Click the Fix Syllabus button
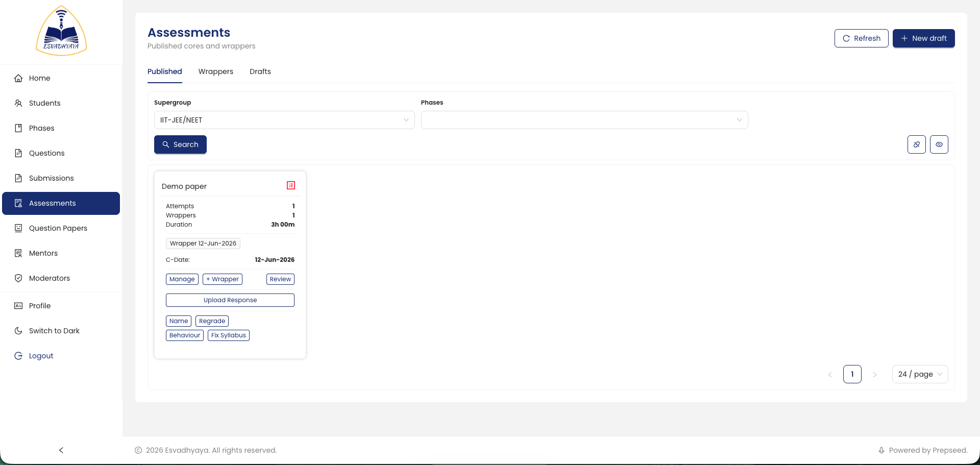This screenshot has width=980, height=465. 229,335
